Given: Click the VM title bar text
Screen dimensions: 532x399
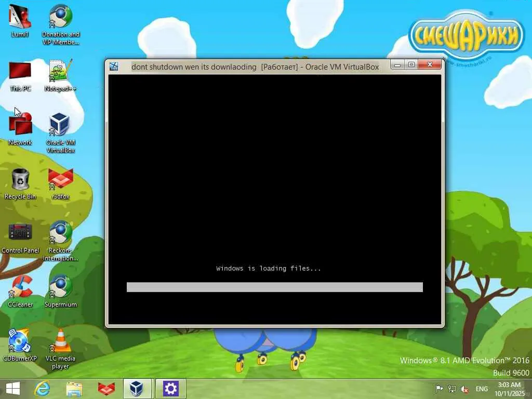Looking at the screenshot, I should (x=255, y=67).
